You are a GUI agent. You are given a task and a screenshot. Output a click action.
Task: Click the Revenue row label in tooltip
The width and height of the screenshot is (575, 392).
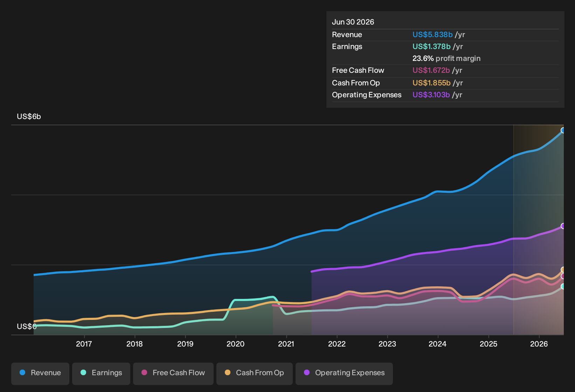347,35
